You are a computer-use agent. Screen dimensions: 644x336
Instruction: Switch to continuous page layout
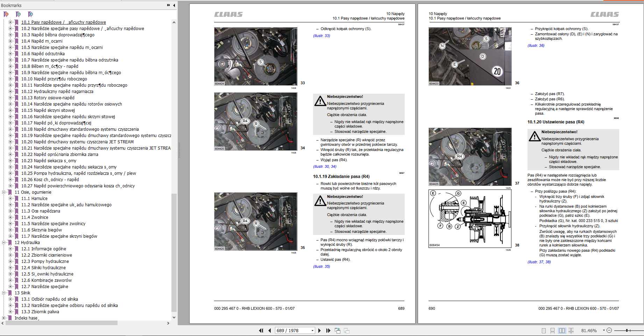[x=552, y=330]
